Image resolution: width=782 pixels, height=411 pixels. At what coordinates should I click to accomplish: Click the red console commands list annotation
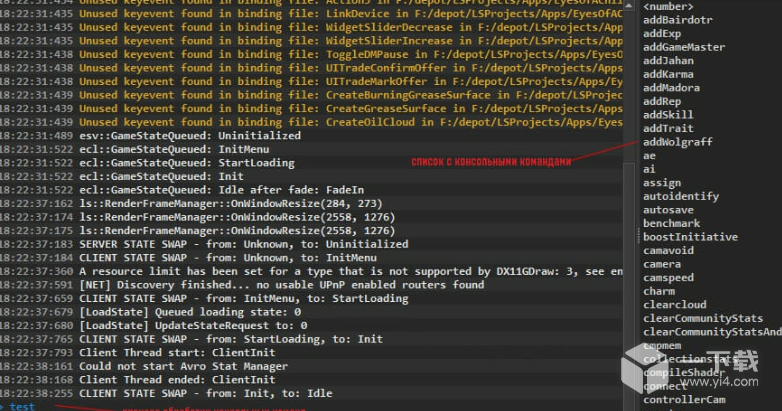[491, 161]
